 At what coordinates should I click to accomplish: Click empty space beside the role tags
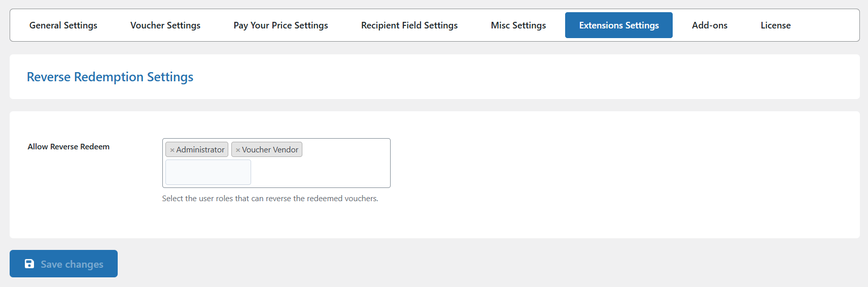[x=345, y=149]
